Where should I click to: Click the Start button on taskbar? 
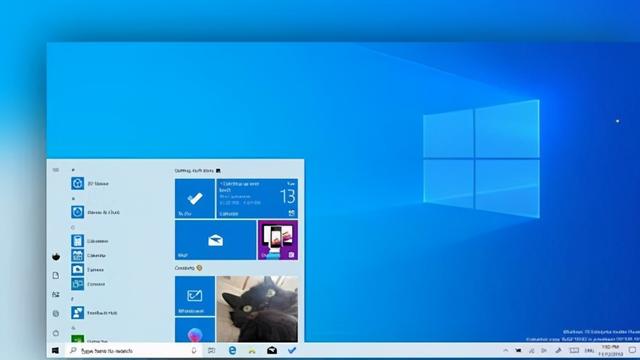point(56,351)
